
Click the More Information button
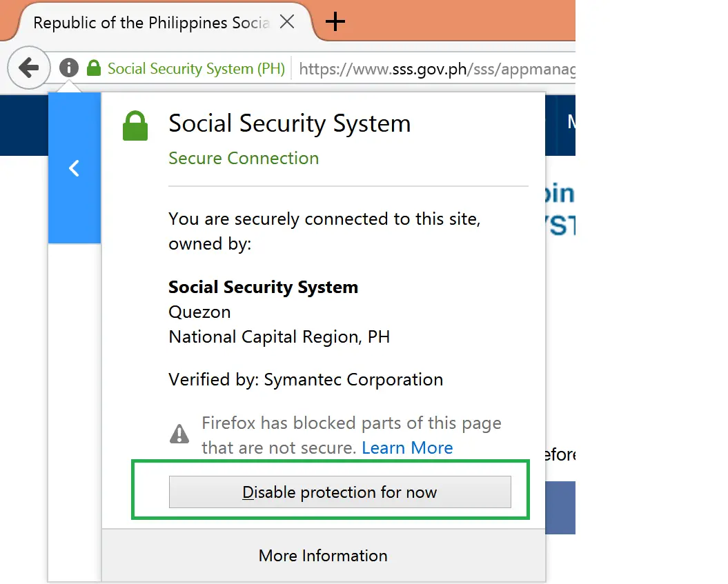click(323, 555)
